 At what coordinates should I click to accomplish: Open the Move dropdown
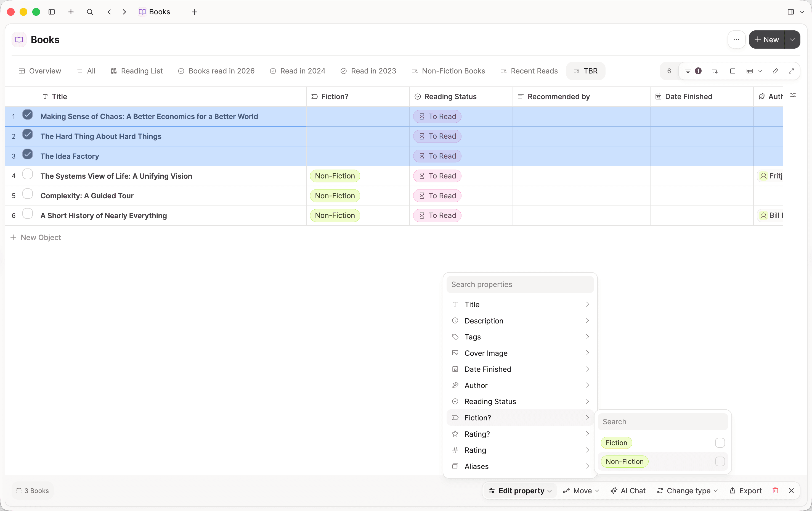pos(581,490)
